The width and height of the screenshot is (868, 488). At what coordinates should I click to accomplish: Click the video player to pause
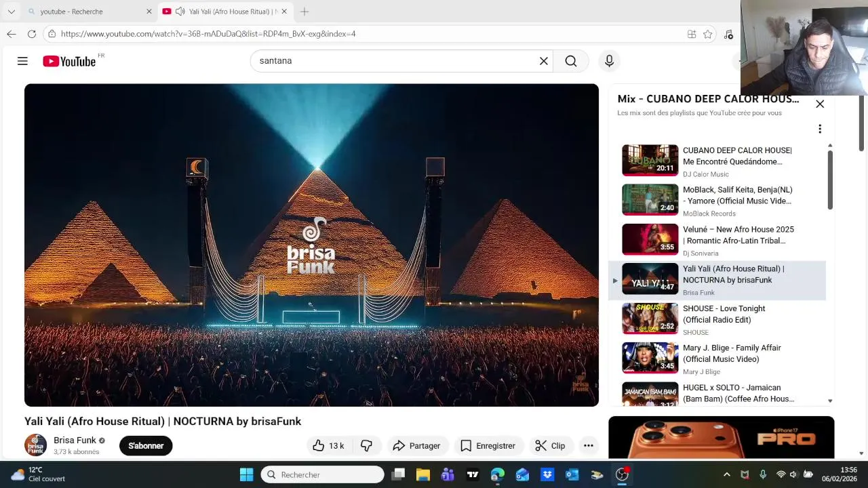[311, 245]
